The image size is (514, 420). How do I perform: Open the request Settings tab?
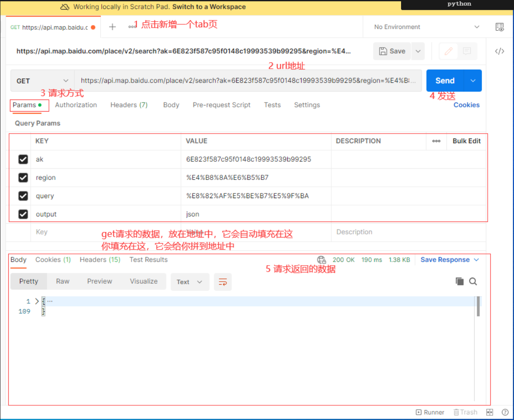[x=307, y=105]
